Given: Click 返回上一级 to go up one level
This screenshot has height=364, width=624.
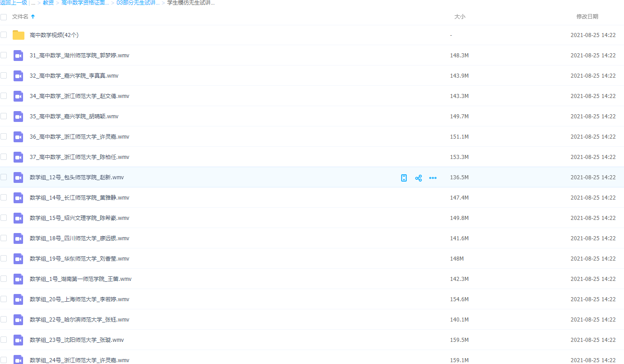Looking at the screenshot, I should pyautogui.click(x=14, y=3).
